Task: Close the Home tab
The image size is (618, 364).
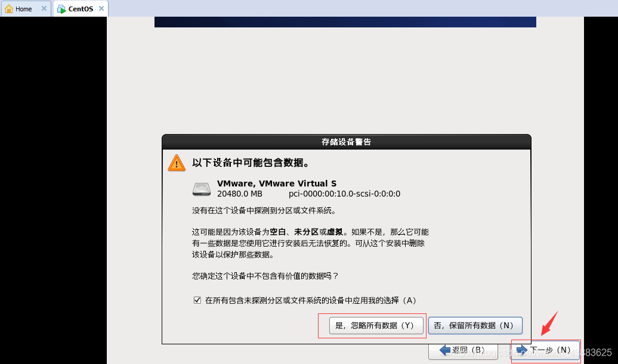Action: point(44,8)
